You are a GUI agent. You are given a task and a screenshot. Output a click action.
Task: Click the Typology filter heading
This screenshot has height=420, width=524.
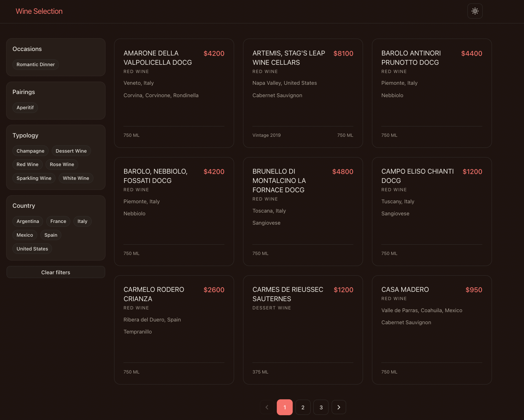click(26, 135)
